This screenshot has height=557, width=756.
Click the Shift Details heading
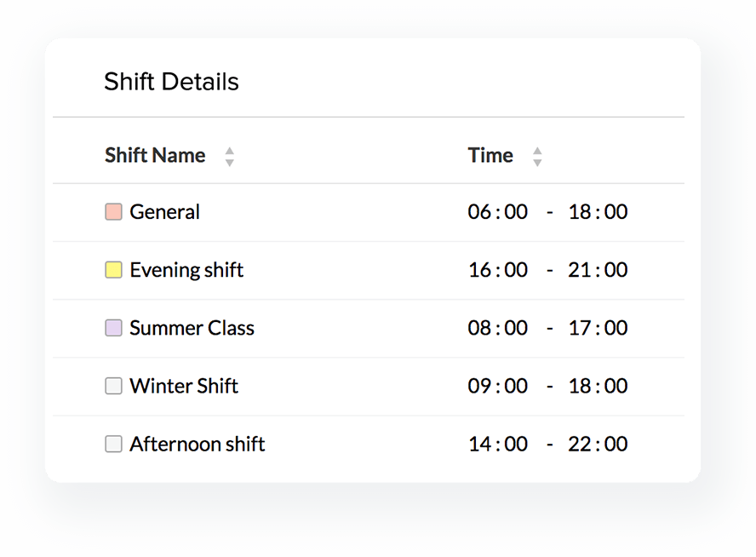tap(171, 82)
